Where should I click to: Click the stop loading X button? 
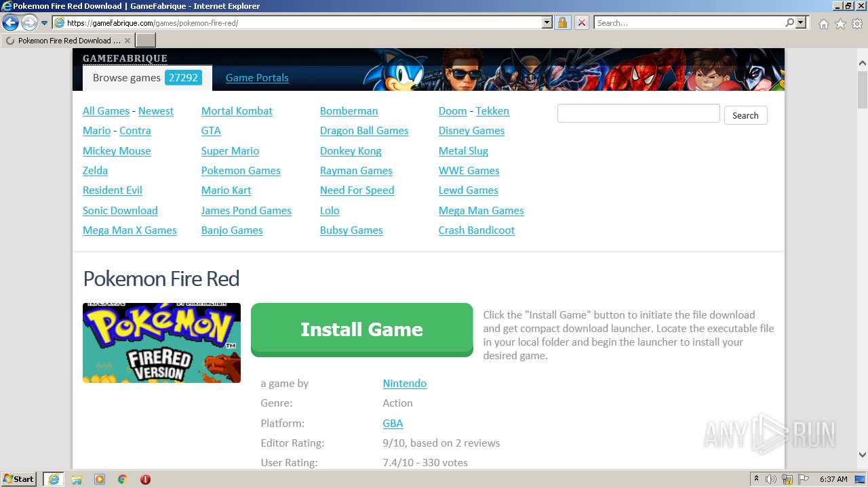(581, 22)
